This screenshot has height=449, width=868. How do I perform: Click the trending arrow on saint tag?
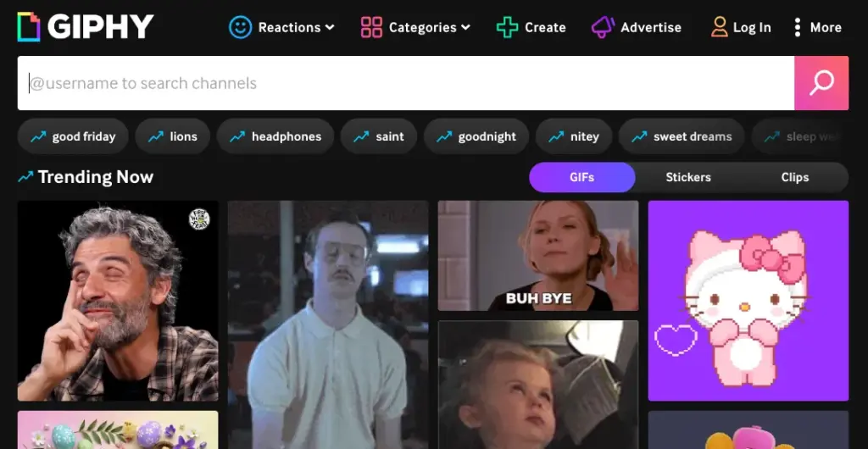[x=361, y=136]
